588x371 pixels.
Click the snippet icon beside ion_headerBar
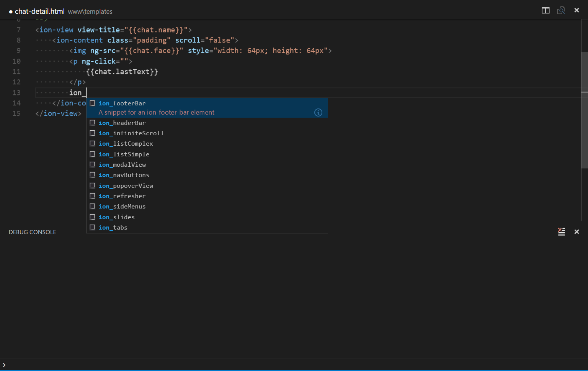click(x=92, y=123)
